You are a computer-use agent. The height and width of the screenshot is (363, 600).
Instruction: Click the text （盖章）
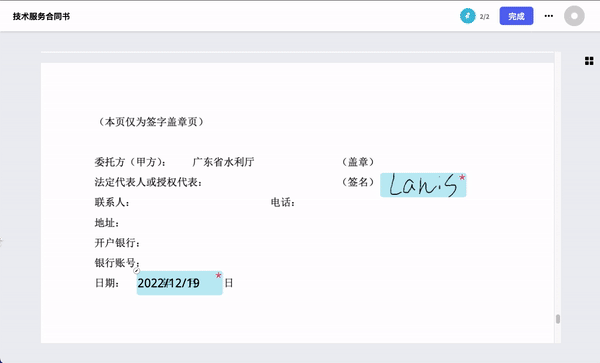(358, 162)
